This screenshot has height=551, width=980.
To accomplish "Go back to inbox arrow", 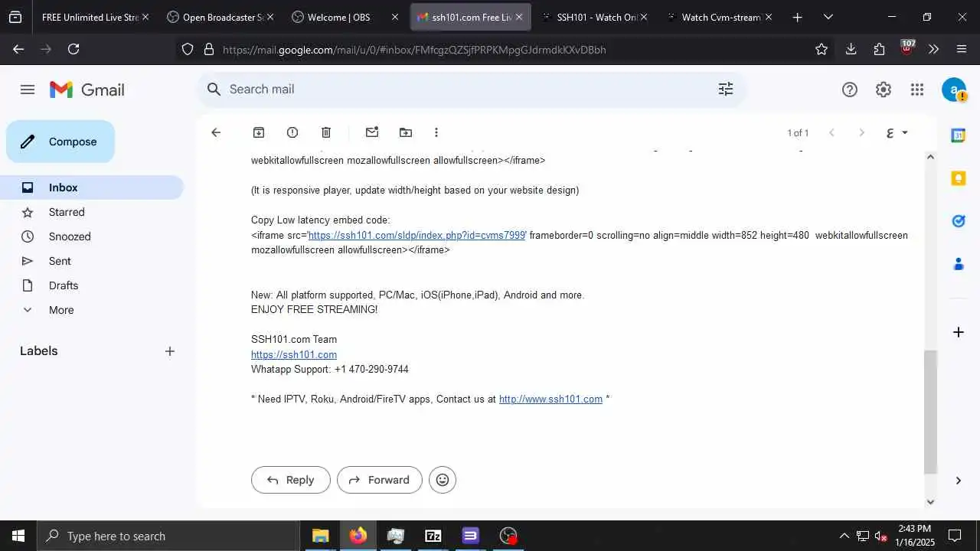I will tap(216, 132).
